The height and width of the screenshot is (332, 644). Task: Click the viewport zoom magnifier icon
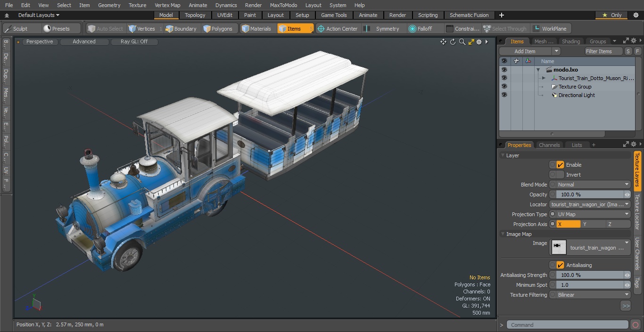point(462,42)
